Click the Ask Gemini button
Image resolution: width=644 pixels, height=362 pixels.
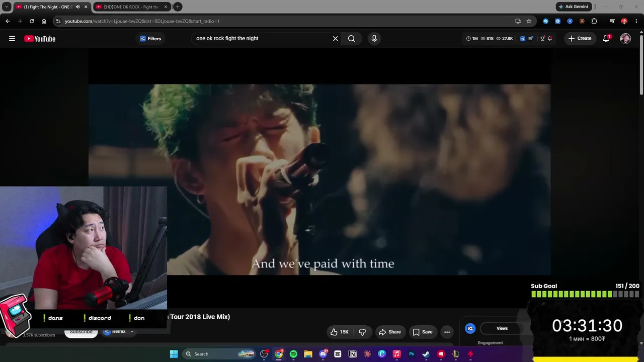[573, 7]
